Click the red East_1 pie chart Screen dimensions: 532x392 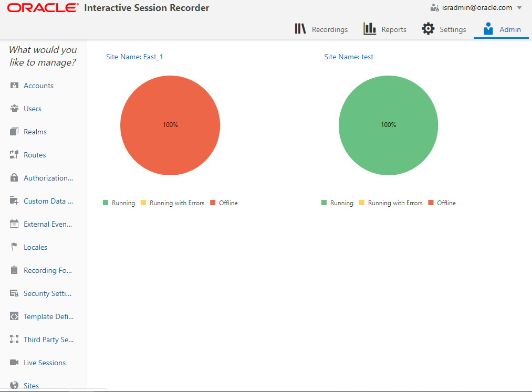coord(170,125)
